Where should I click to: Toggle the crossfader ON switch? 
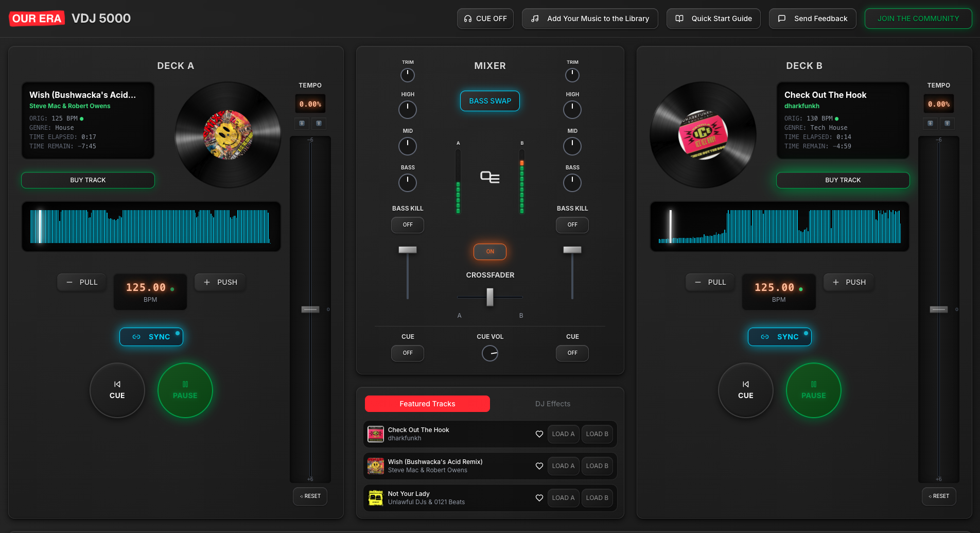coord(489,251)
